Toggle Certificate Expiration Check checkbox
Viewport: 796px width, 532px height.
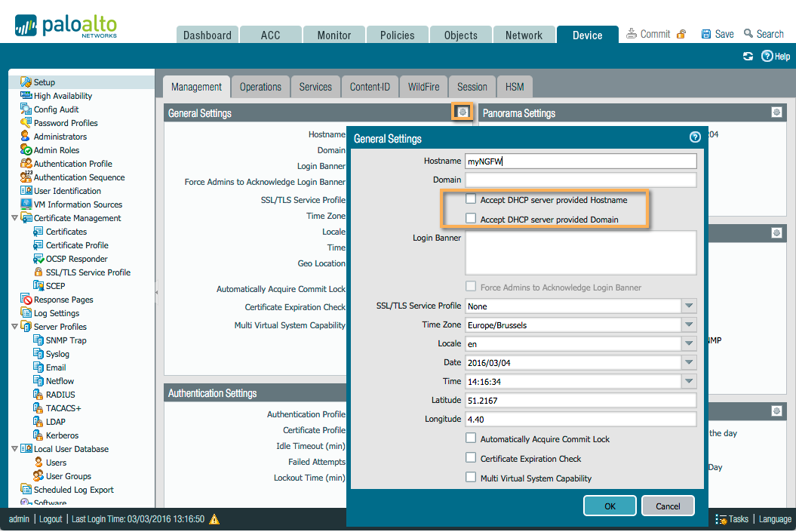(471, 457)
